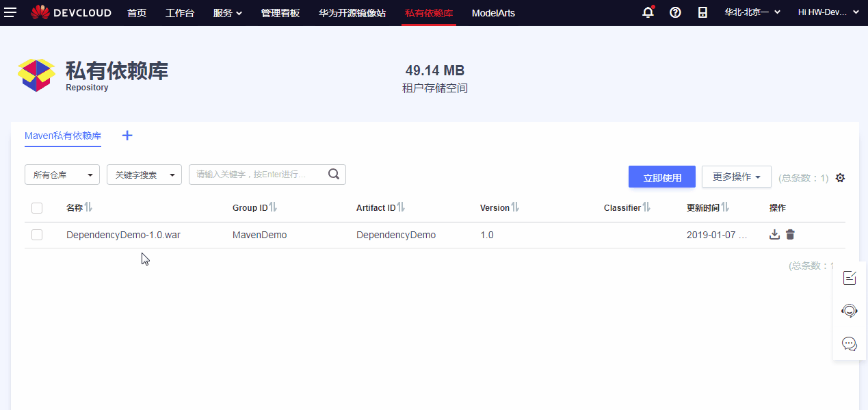Switch to the 管理看板 menu item
Screen dimensions: 868x410
click(x=280, y=12)
